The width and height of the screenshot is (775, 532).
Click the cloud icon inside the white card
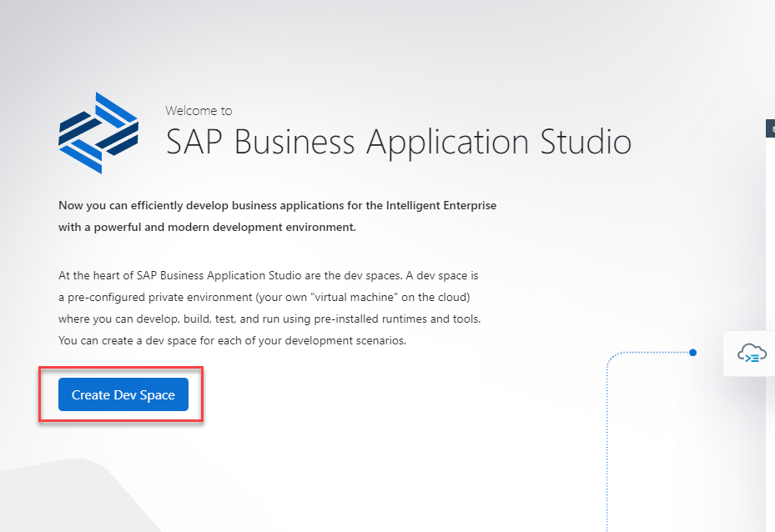coord(750,354)
